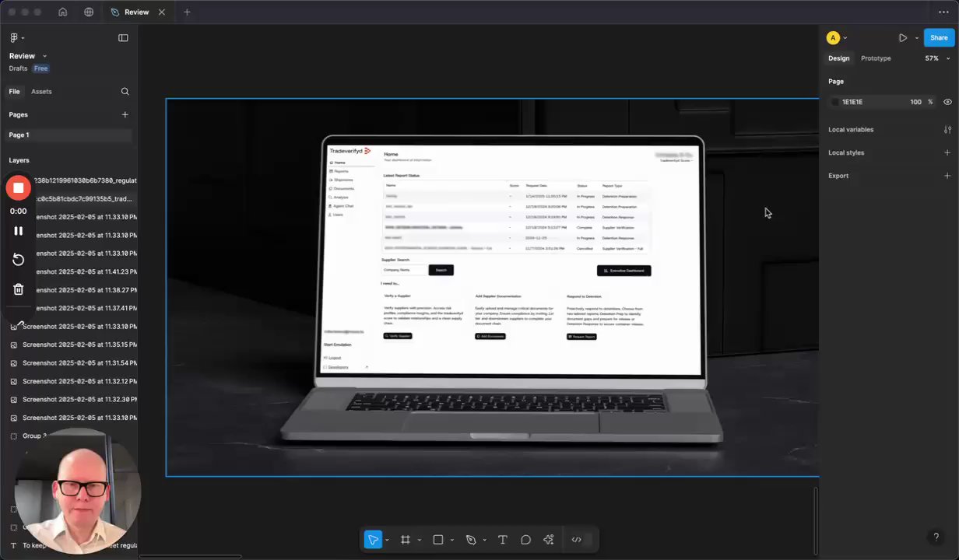This screenshot has height=560, width=959.
Task: Open a new tab with plus icon
Action: 187,12
